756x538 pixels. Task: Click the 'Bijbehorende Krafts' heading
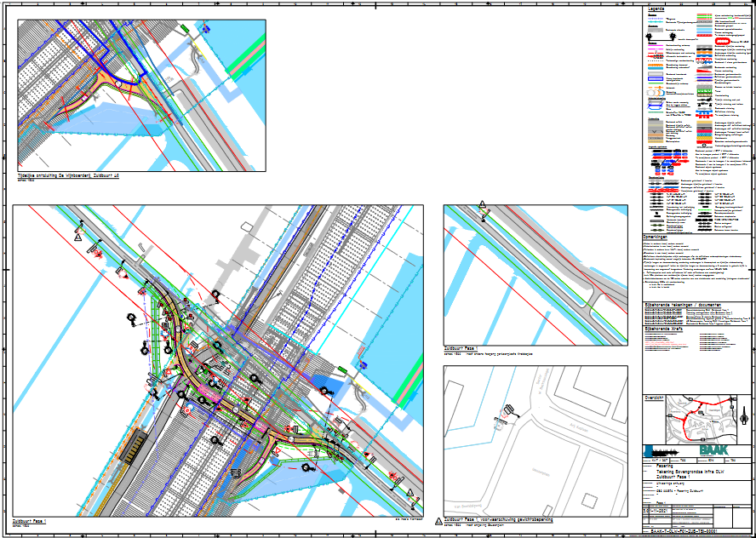(667, 328)
